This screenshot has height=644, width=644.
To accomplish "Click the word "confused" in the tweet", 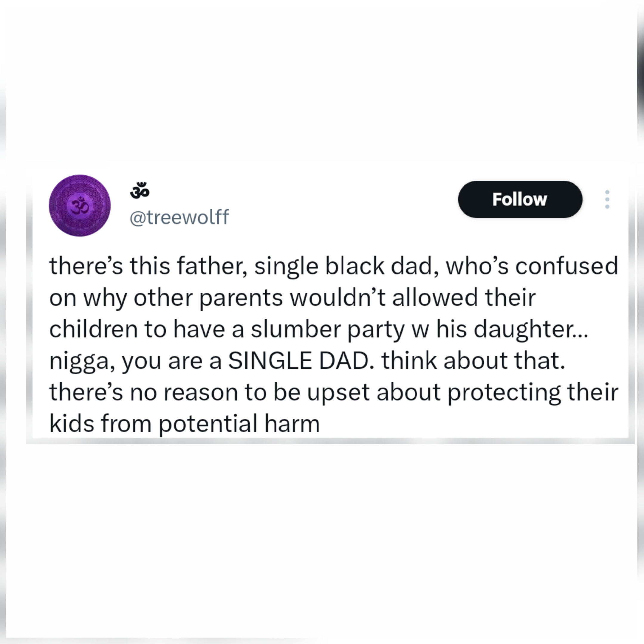I will click(567, 266).
